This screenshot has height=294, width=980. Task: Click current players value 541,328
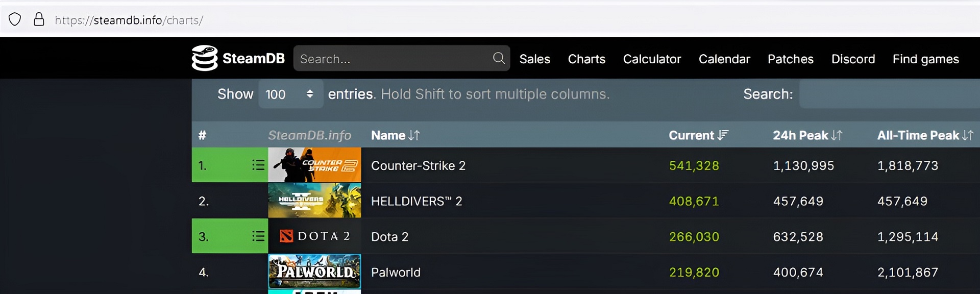[694, 165]
